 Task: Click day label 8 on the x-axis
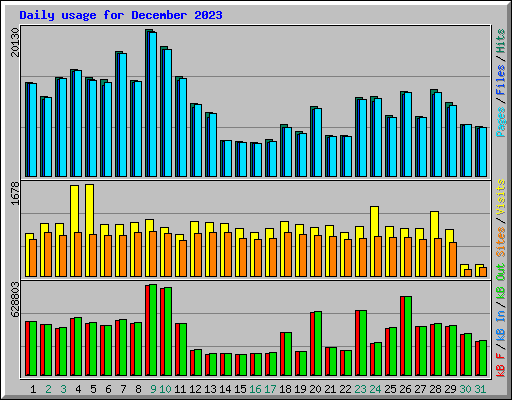(138, 389)
